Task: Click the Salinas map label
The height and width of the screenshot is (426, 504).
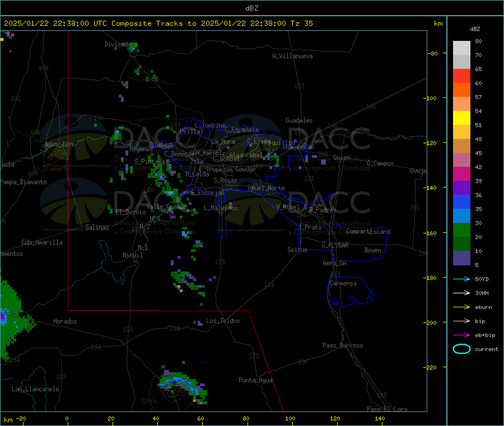Action: (97, 227)
